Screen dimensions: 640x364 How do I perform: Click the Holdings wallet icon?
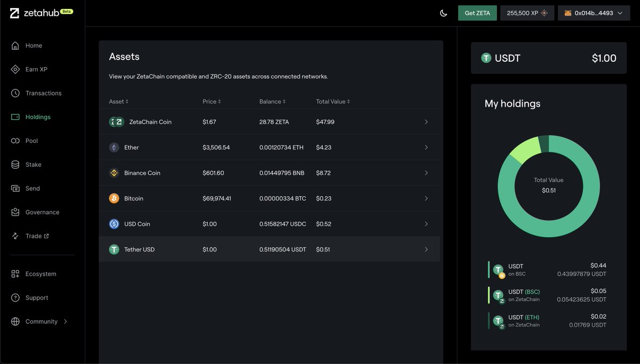pos(15,117)
